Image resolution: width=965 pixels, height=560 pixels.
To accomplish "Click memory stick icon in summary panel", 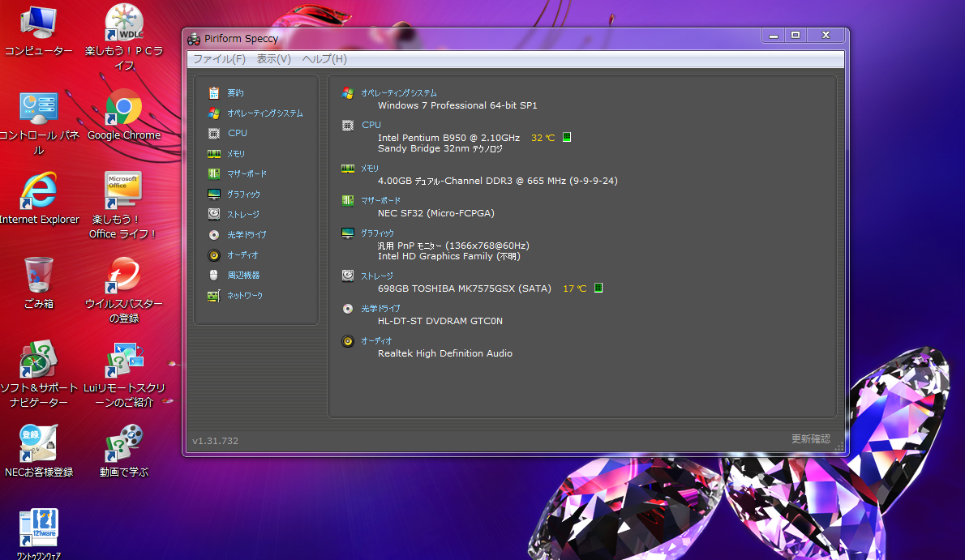I will coord(348,168).
